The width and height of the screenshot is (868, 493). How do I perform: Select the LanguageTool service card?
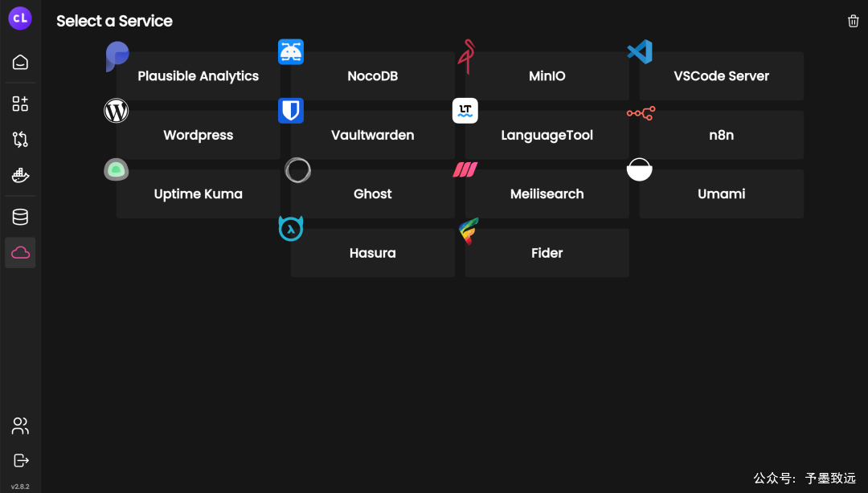coord(547,135)
